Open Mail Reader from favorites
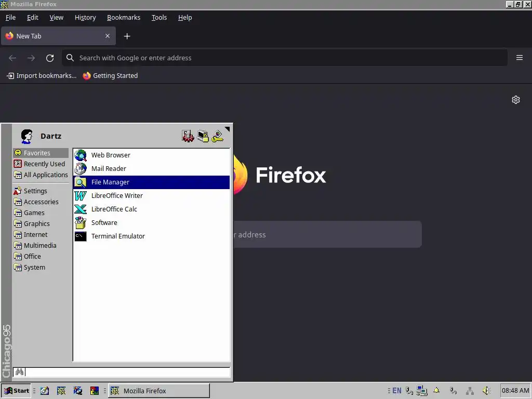The image size is (532, 399). click(x=152, y=169)
